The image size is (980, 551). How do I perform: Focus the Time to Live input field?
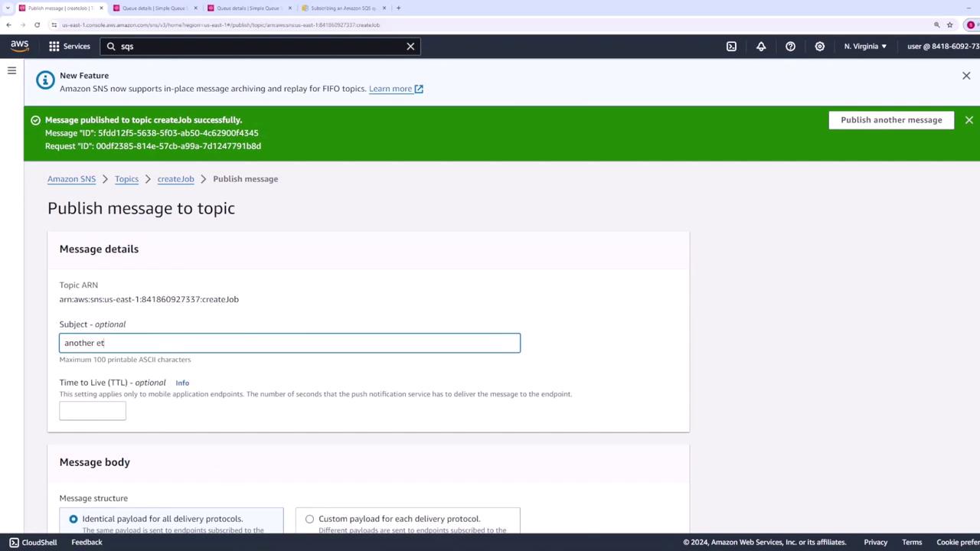93,411
